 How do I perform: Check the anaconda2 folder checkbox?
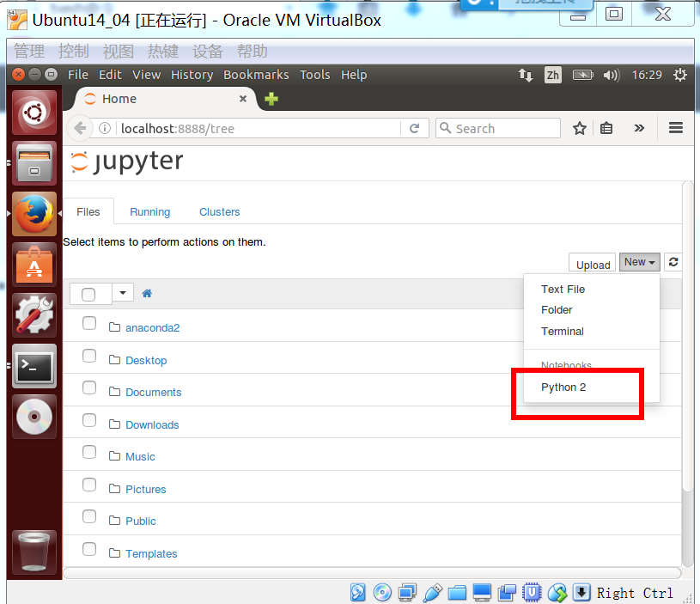(89, 323)
